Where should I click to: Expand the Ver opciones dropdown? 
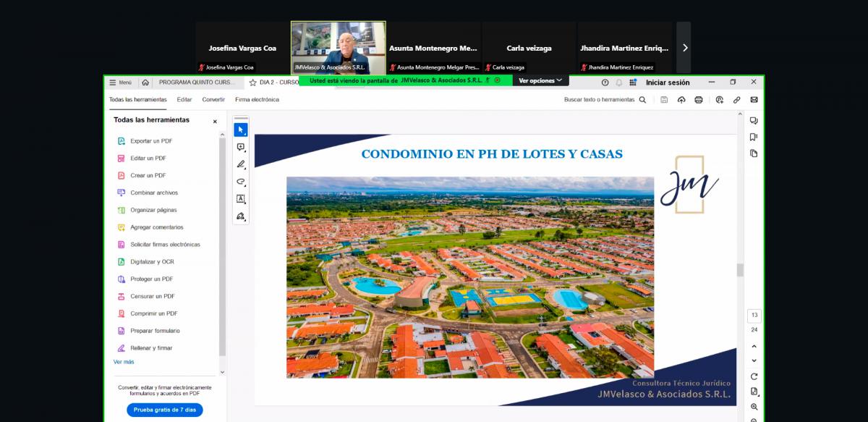(x=540, y=80)
